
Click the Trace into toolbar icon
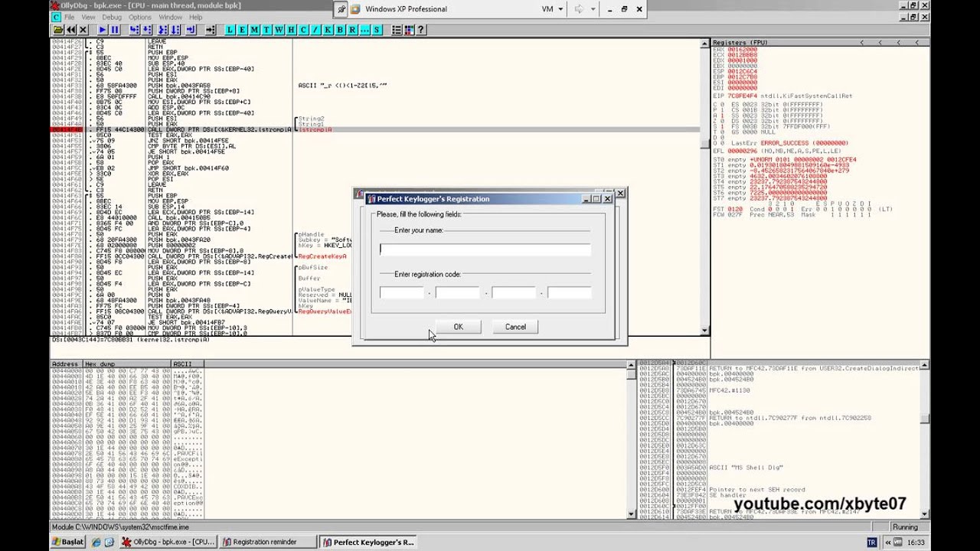tap(162, 30)
